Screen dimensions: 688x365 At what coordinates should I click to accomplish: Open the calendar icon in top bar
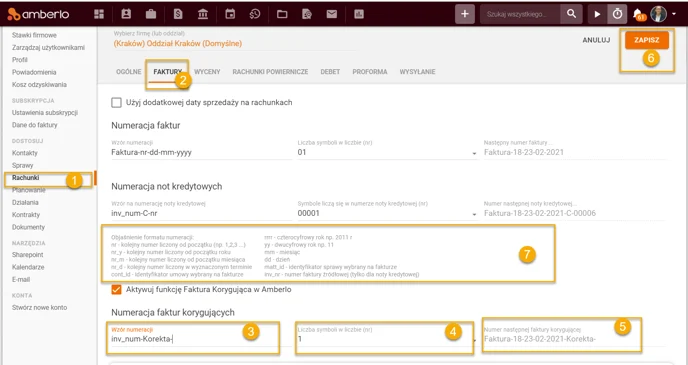pyautogui.click(x=230, y=14)
